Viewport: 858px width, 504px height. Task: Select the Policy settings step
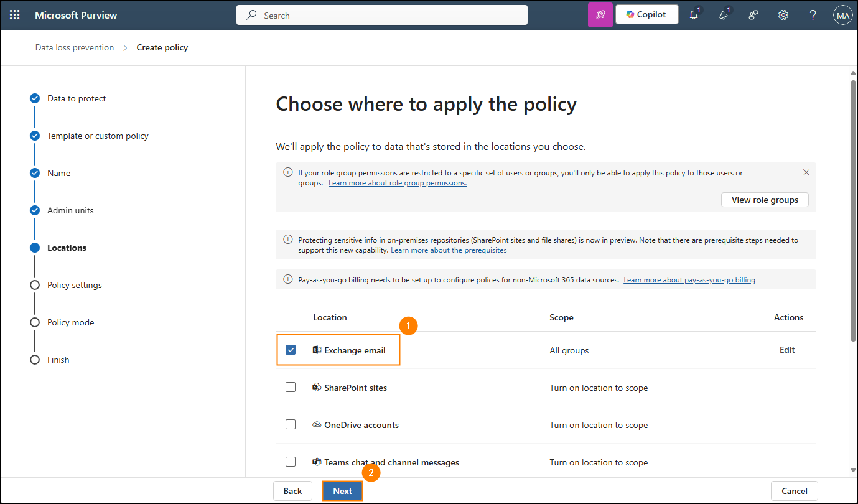tap(75, 285)
